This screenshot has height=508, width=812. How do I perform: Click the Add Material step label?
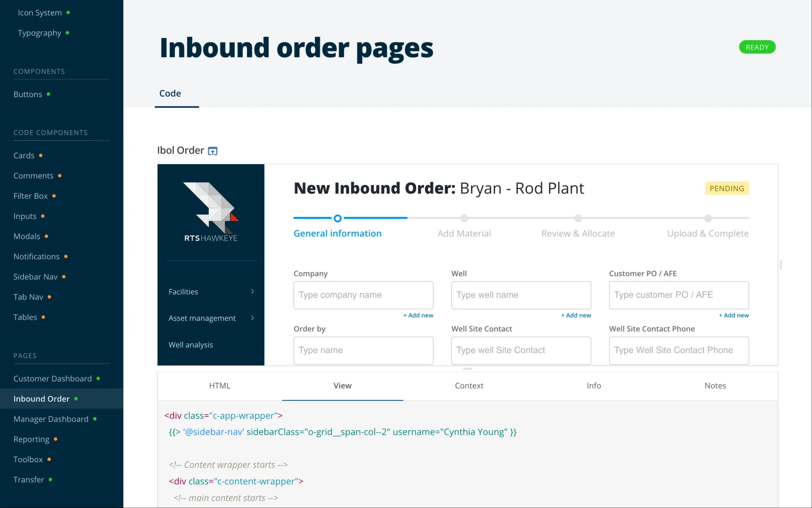pyautogui.click(x=464, y=233)
